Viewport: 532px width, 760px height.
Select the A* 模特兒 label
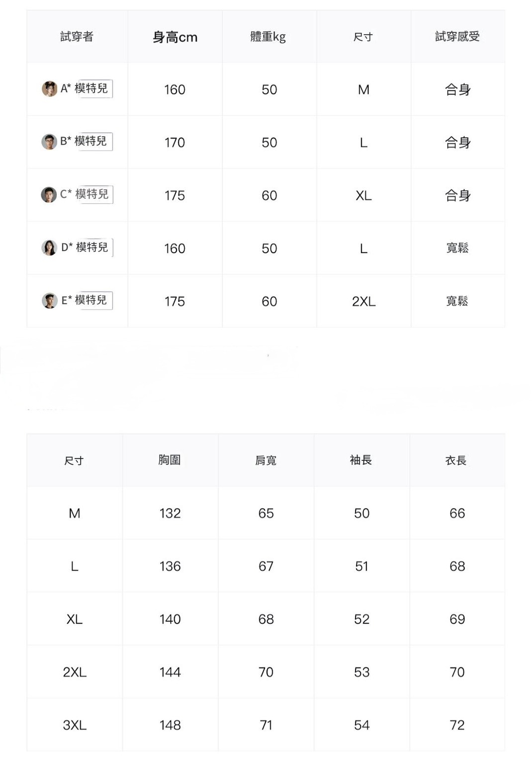[85, 88]
